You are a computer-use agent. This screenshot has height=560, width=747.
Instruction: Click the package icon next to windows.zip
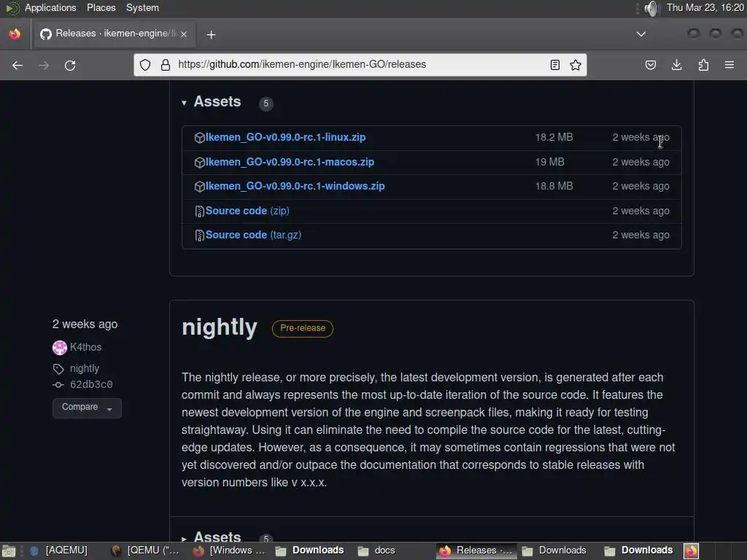tap(200, 187)
